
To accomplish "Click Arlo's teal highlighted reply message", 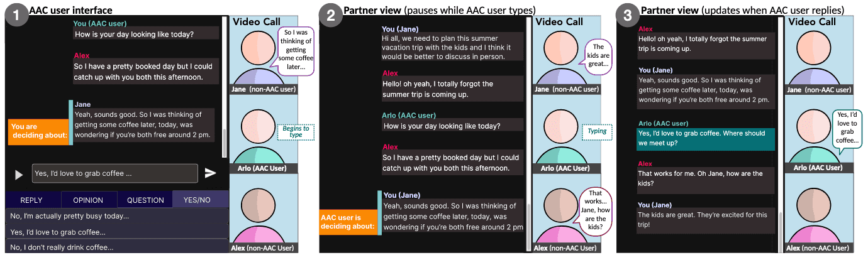I will [705, 138].
